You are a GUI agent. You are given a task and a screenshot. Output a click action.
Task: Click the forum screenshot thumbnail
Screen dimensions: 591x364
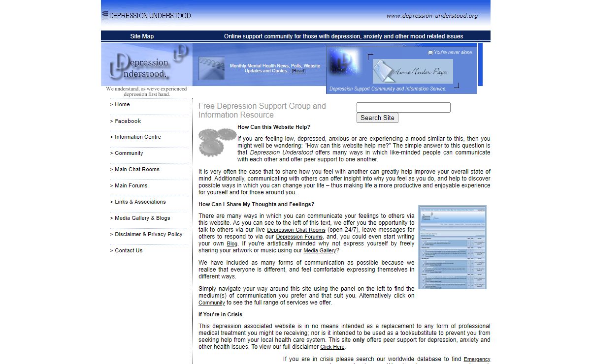[452, 247]
